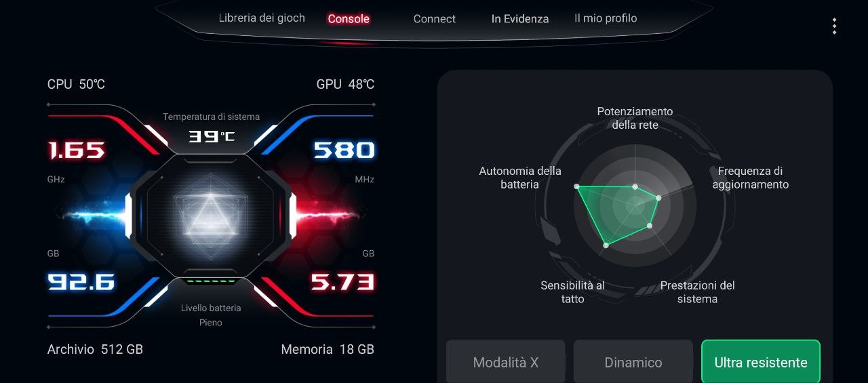The width and height of the screenshot is (868, 383).
Task: Select the active Console tab
Action: click(349, 19)
